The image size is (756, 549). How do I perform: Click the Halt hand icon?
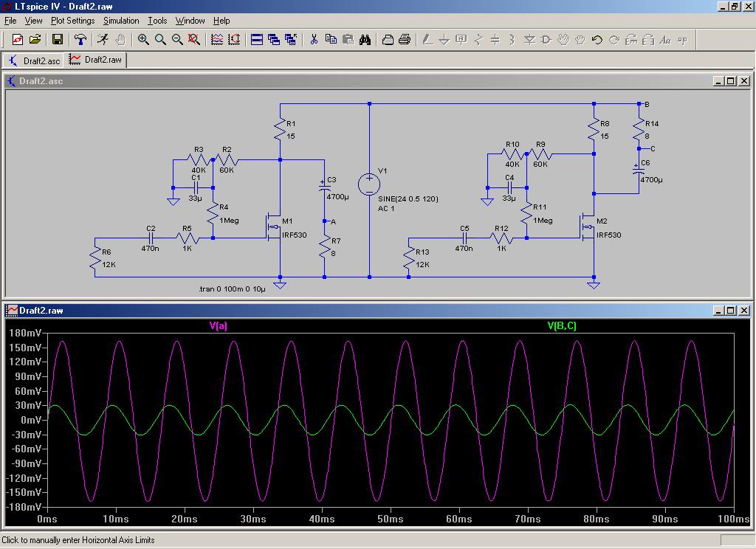pos(120,40)
